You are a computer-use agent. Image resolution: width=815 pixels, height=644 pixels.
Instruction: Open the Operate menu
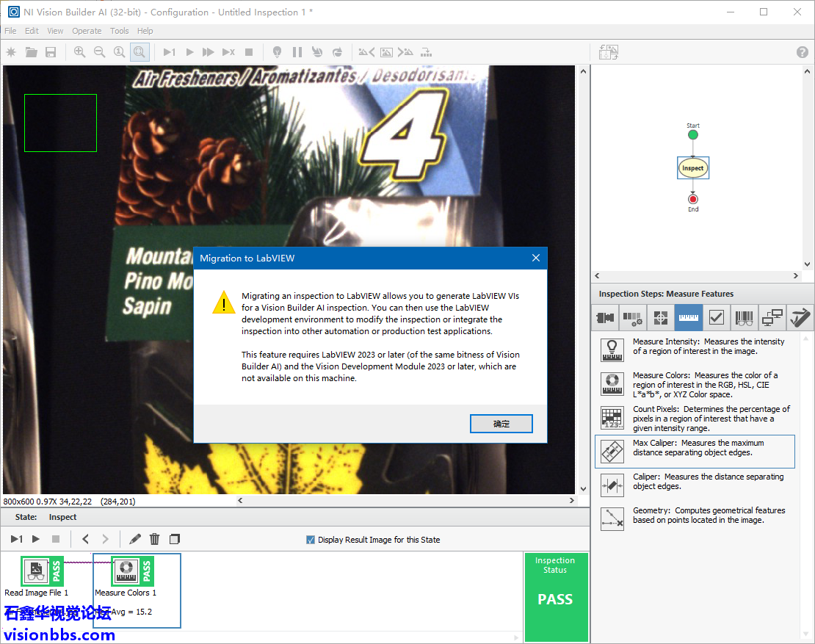pos(87,31)
